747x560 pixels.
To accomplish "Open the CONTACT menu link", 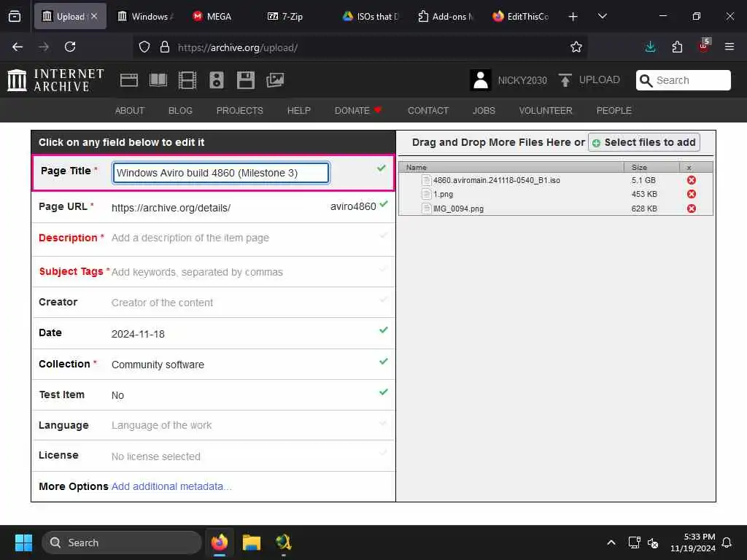I will tap(427, 111).
